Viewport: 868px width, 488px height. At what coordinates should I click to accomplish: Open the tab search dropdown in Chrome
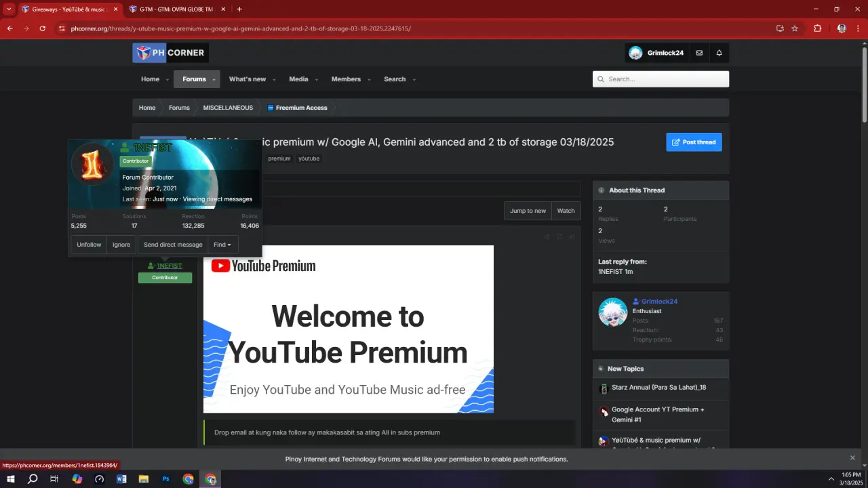(9, 9)
